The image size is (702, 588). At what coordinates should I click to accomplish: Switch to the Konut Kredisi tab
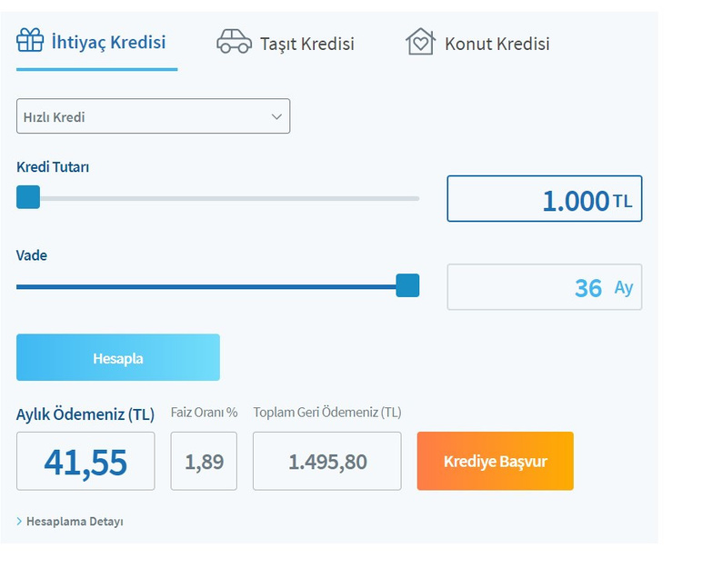(477, 43)
